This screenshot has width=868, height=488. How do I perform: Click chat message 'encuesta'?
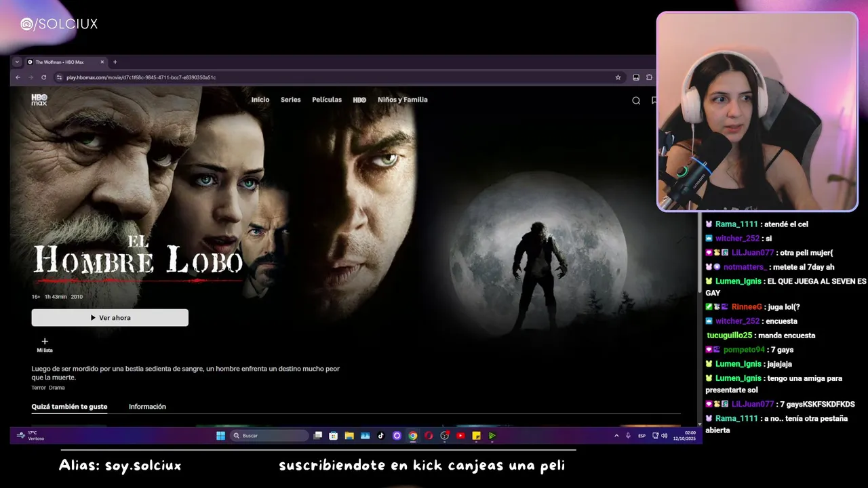(781, 321)
